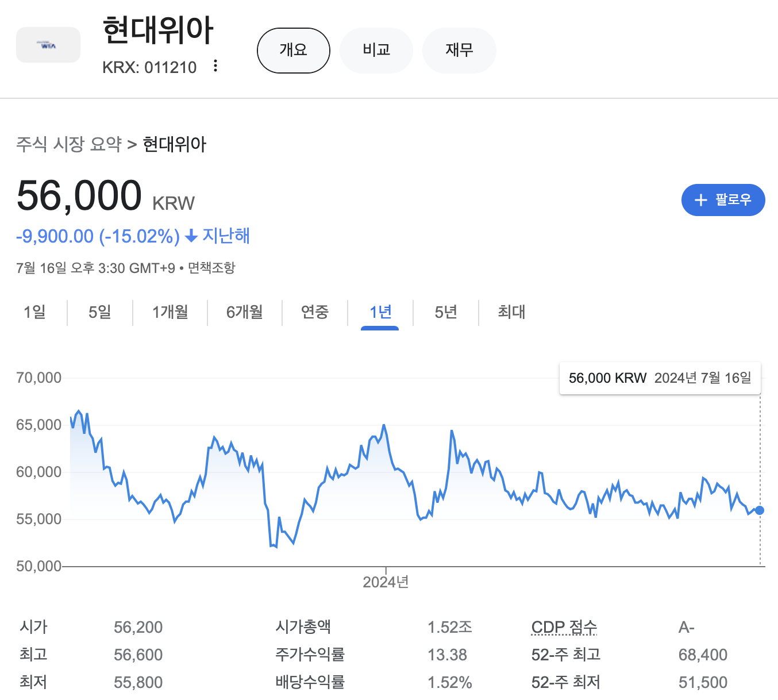Click the 50,000 y-axis label
The width and height of the screenshot is (778, 700).
(38, 566)
